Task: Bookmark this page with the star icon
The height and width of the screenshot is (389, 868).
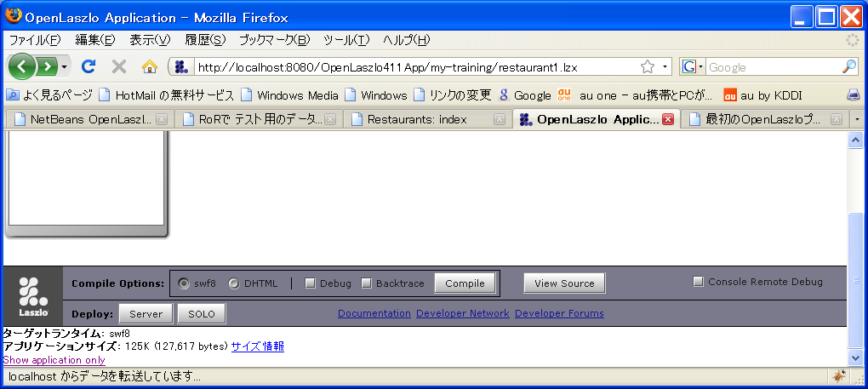Action: click(x=647, y=67)
